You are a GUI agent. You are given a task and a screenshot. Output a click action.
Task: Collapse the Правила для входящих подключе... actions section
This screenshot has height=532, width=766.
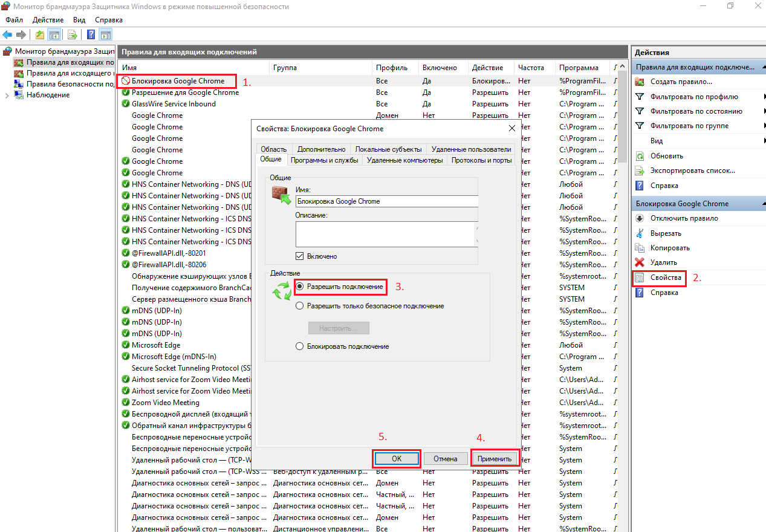(x=762, y=67)
